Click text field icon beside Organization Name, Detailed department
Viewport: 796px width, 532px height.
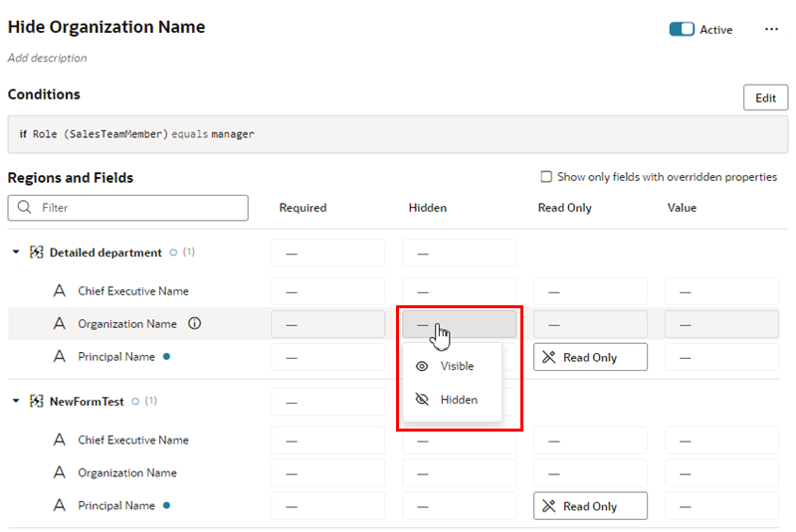click(x=60, y=323)
